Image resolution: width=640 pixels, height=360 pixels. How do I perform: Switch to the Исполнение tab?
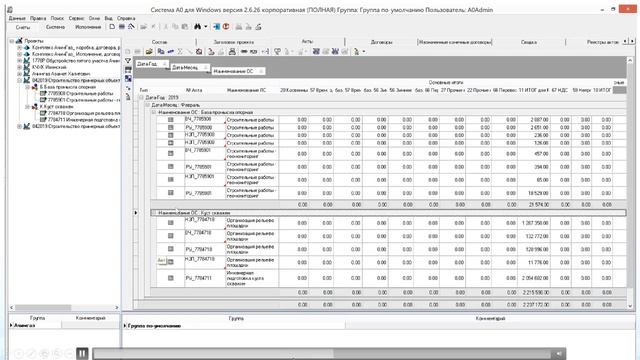coord(88,27)
